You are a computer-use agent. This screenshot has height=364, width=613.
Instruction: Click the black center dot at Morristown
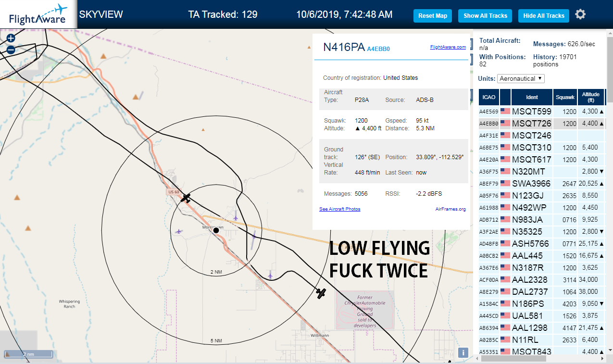(x=216, y=231)
